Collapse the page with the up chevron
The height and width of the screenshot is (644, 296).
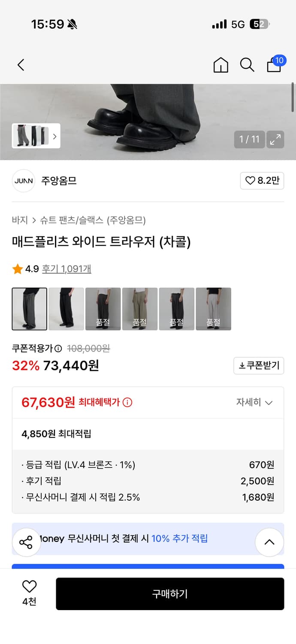tap(269, 542)
